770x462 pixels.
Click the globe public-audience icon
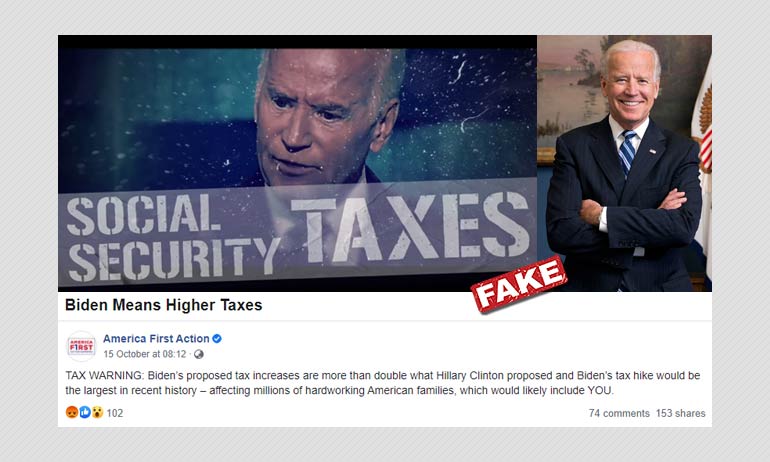198,354
